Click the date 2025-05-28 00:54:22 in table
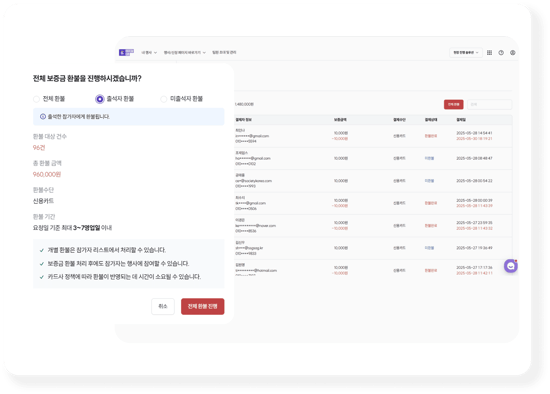Image resolution: width=550 pixels, height=394 pixels. [x=474, y=181]
